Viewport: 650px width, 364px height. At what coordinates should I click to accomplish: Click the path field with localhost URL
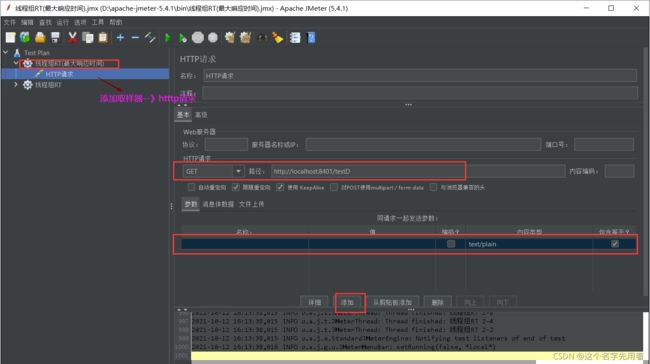(x=418, y=171)
